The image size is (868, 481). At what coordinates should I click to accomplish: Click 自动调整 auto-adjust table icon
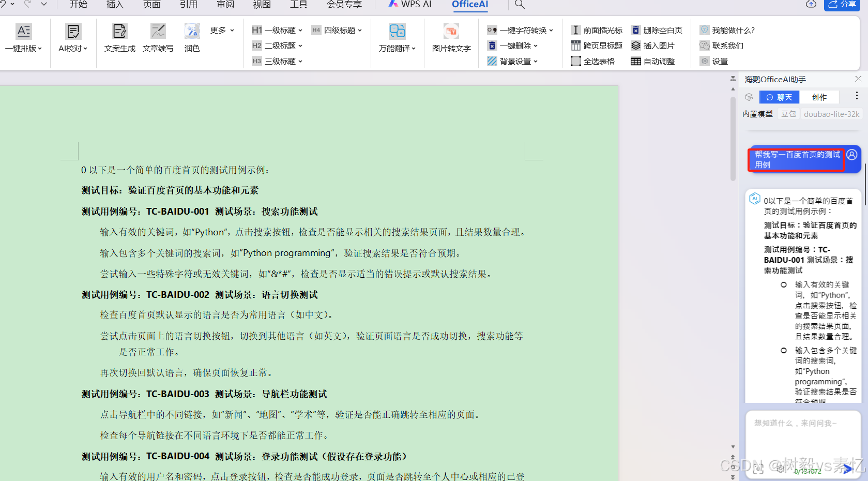(x=636, y=61)
